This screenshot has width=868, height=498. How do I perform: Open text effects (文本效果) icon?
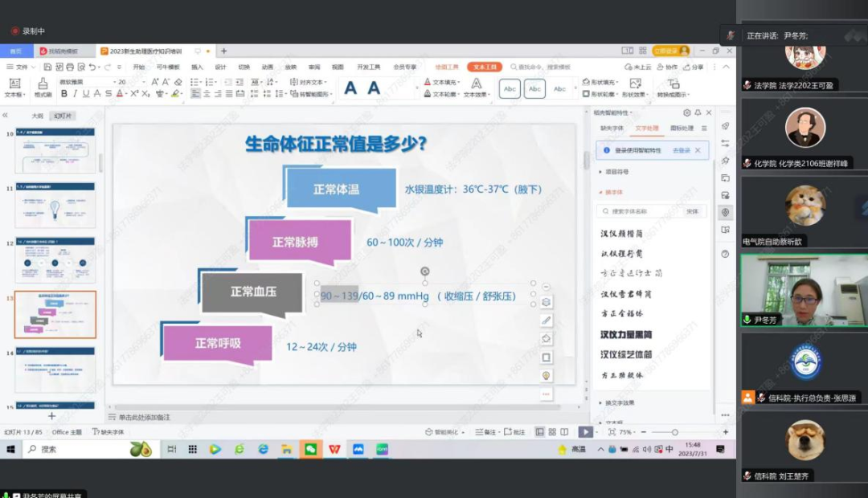(476, 86)
